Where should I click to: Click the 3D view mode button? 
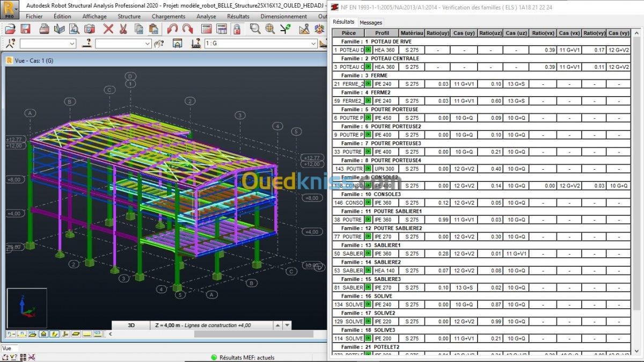(131, 325)
